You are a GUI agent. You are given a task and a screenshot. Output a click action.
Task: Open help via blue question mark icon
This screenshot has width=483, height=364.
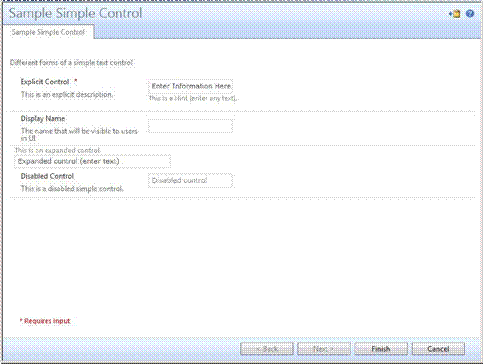(470, 14)
